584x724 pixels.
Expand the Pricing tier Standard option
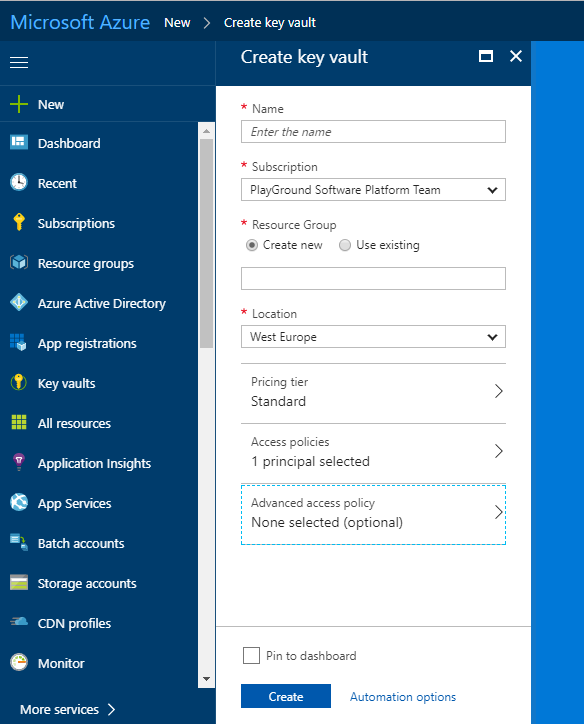[373, 392]
